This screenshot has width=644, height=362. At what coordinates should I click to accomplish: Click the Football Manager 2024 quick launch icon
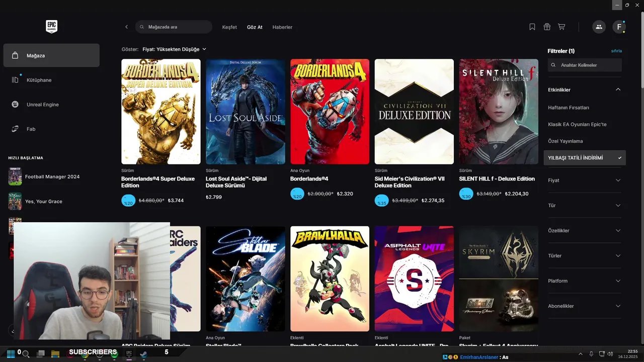[15, 176]
